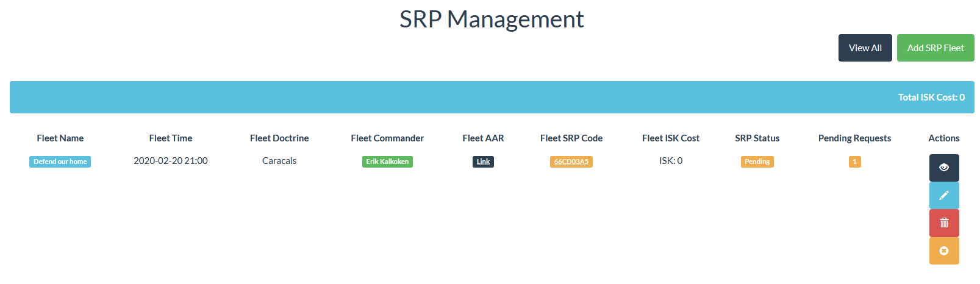Click the Fleet Name column header

60,138
